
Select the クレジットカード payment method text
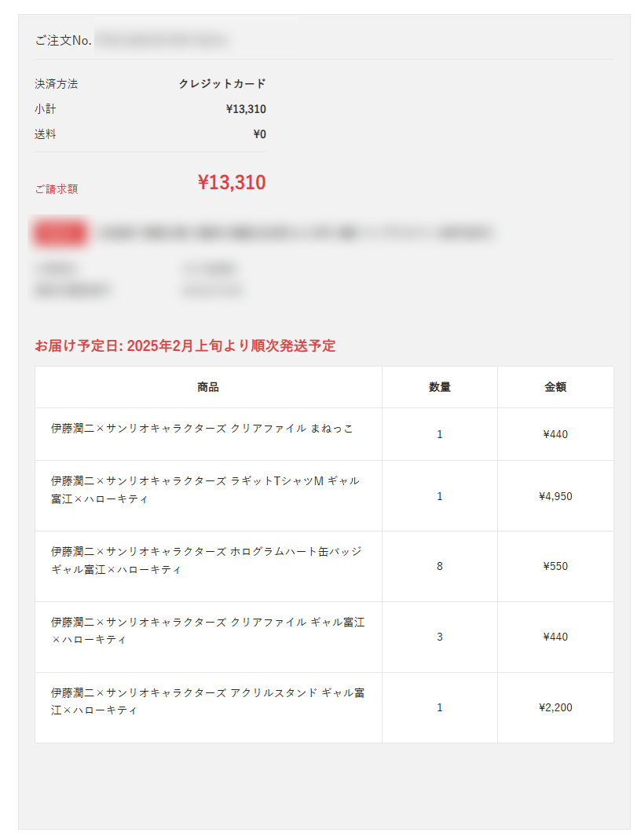(222, 83)
